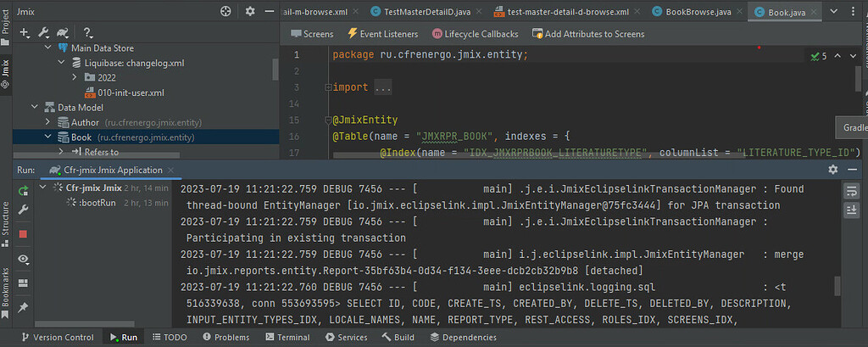Collapse the Data Model node

34,107
